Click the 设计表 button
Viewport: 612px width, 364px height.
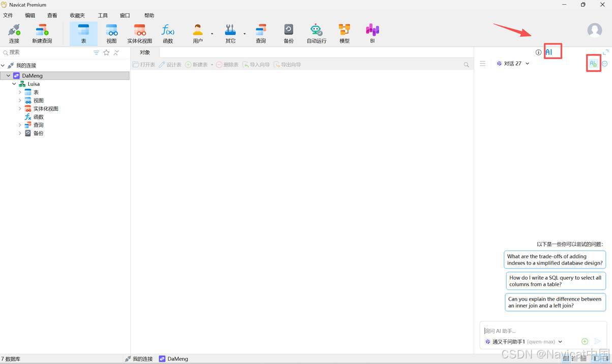click(x=170, y=64)
